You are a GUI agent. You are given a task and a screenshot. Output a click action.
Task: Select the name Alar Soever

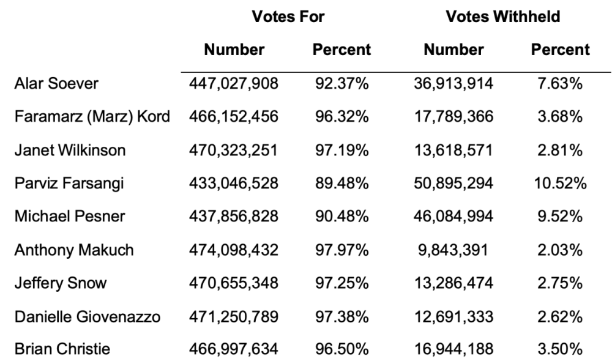56,83
